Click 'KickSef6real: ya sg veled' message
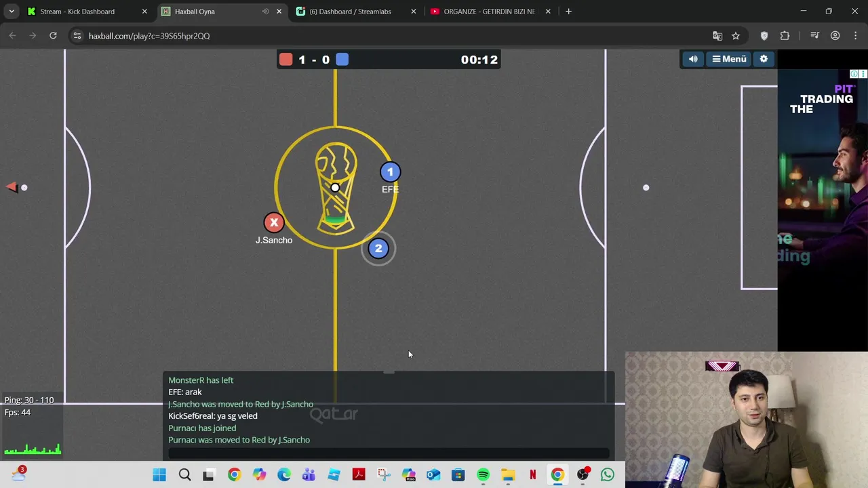 tap(213, 416)
